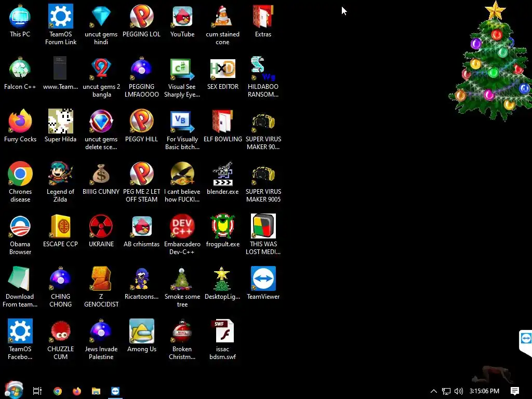Launch Chrome from the taskbar

58,391
